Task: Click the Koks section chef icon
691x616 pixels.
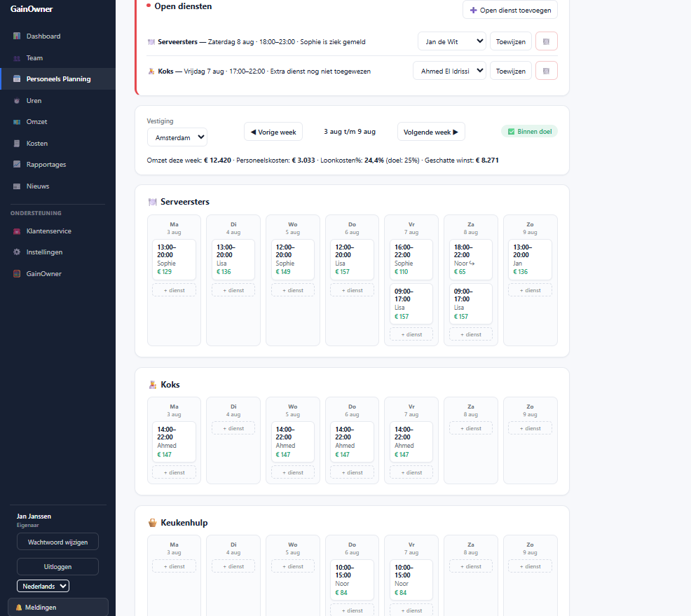Action: coord(153,385)
